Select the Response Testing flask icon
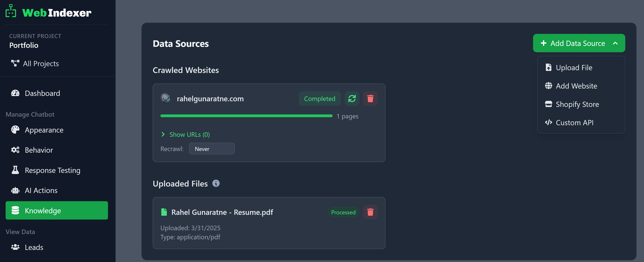The image size is (644, 262). (x=15, y=170)
